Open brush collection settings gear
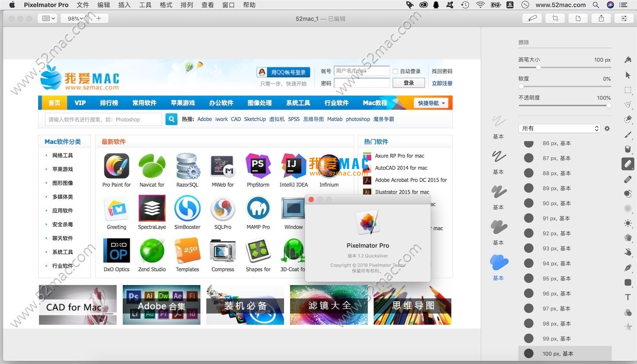Image resolution: width=637 pixels, height=364 pixels. click(607, 128)
